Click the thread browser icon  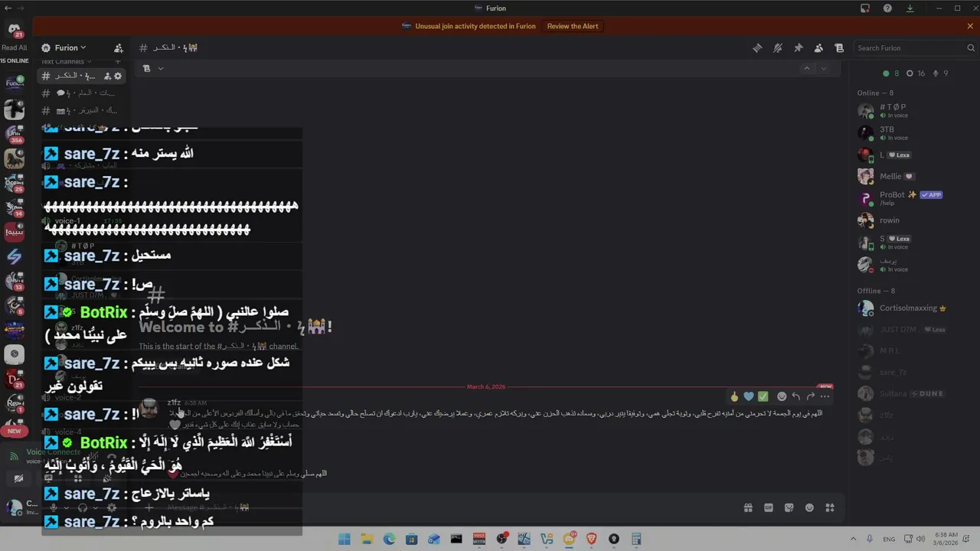tap(146, 68)
